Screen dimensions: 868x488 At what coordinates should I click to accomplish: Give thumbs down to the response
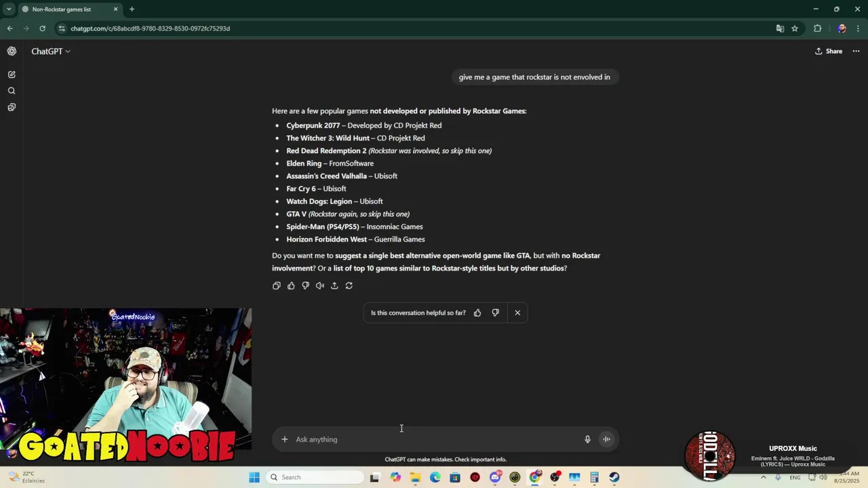click(306, 286)
